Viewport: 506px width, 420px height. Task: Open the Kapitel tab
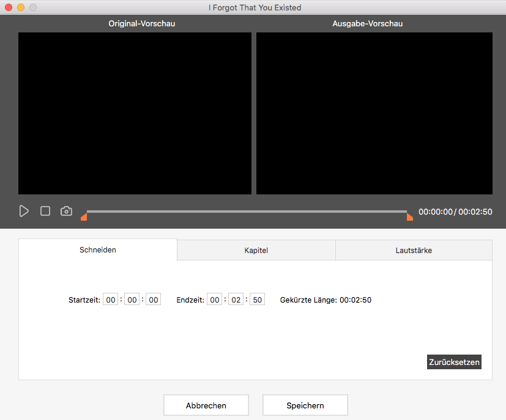pos(256,250)
